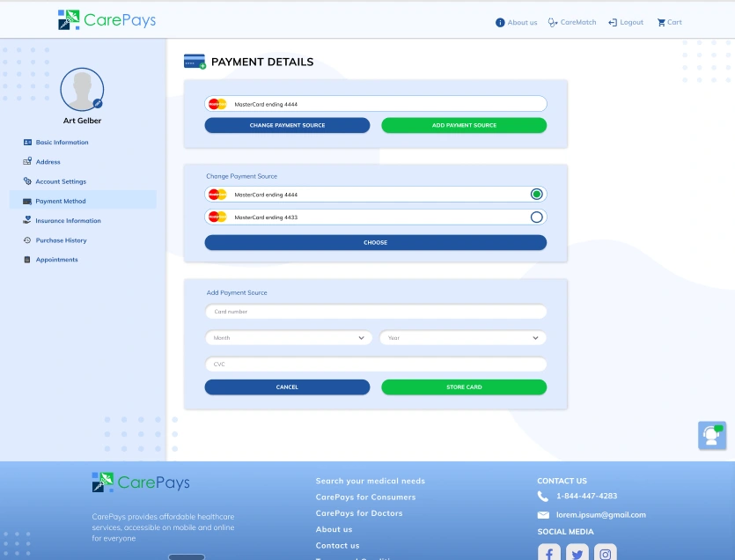This screenshot has height=560, width=735.
Task: Click the CareMatch header link
Action: point(578,22)
